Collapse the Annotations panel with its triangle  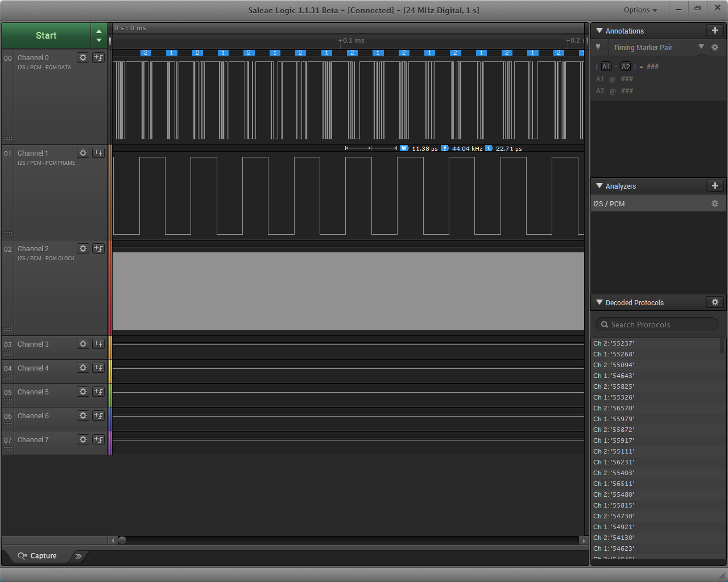(598, 30)
